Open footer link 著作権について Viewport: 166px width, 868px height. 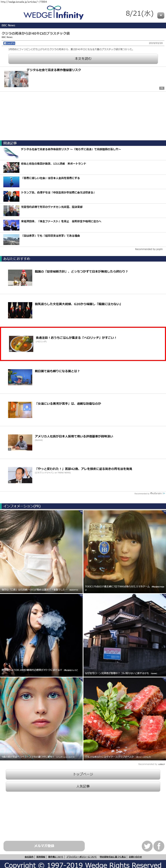(x=56, y=857)
